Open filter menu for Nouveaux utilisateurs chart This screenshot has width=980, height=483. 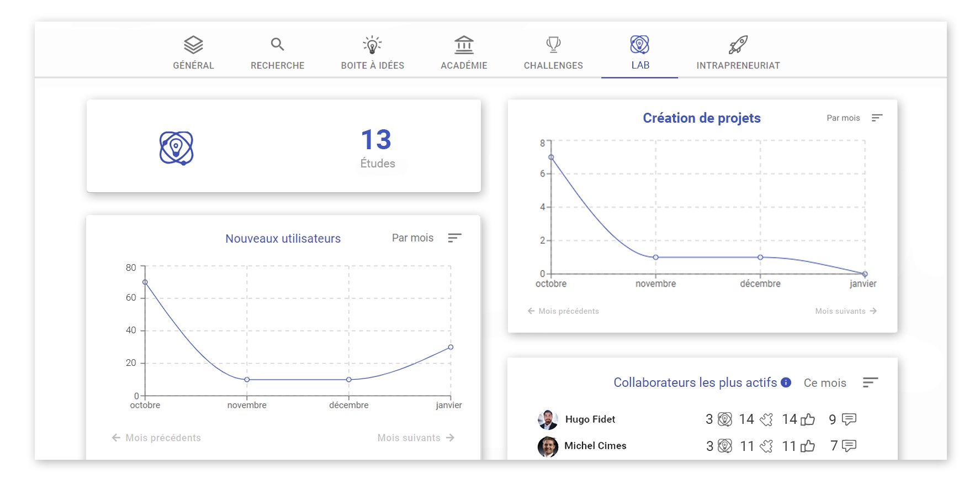[454, 238]
